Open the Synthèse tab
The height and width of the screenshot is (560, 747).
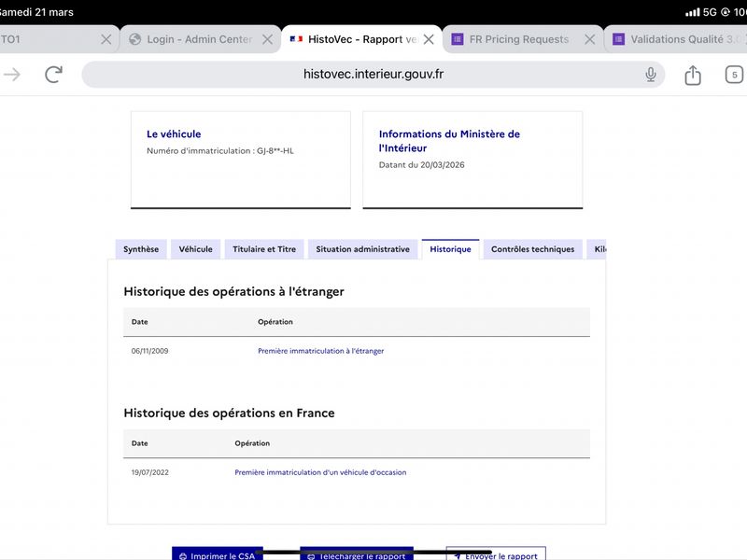(141, 249)
